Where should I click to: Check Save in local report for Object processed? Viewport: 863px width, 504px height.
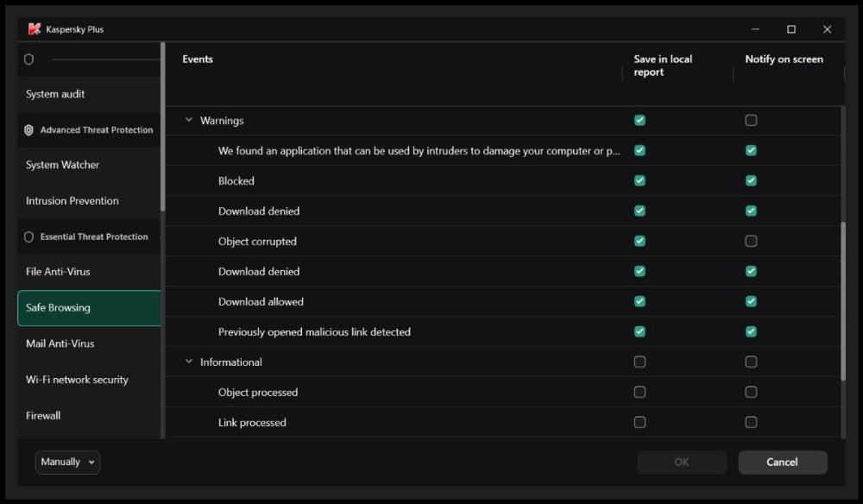639,393
